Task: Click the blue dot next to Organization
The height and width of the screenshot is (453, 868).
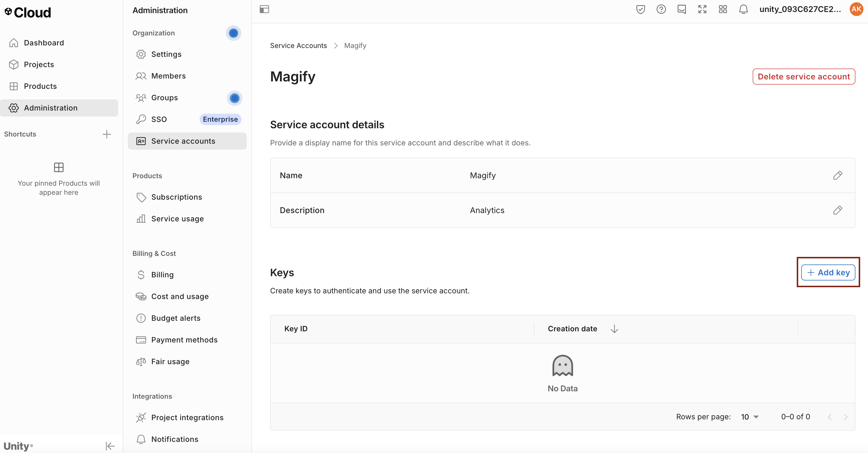Action: [x=233, y=33]
